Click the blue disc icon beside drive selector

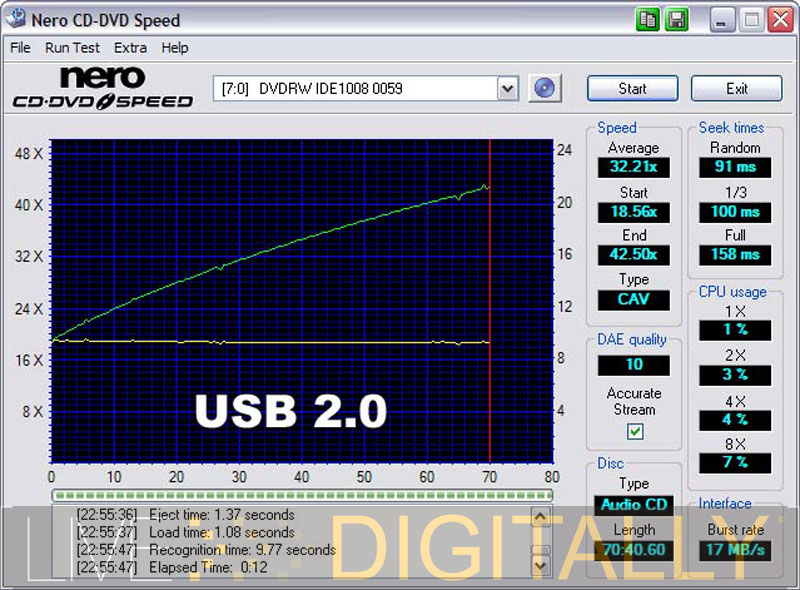tap(544, 88)
